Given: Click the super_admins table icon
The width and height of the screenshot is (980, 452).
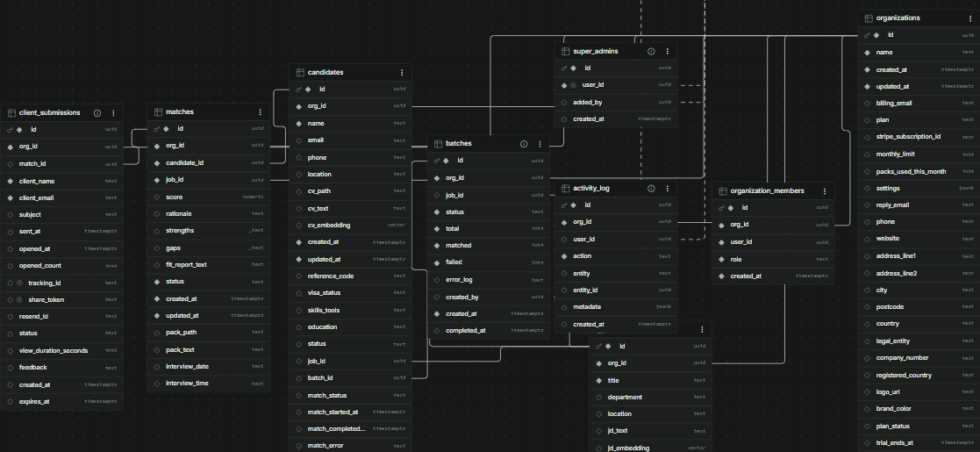Looking at the screenshot, I should [x=565, y=51].
